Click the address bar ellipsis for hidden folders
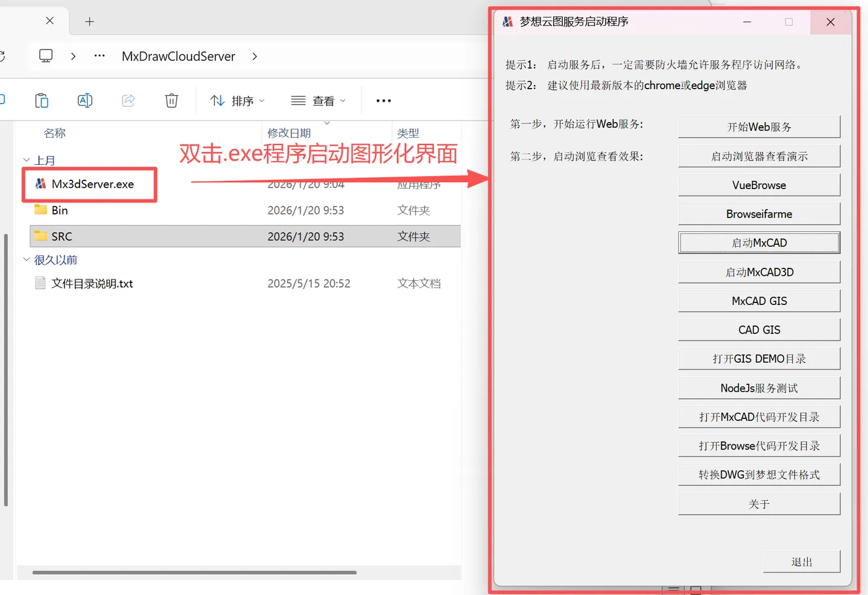The height and width of the screenshot is (595, 868). point(100,56)
